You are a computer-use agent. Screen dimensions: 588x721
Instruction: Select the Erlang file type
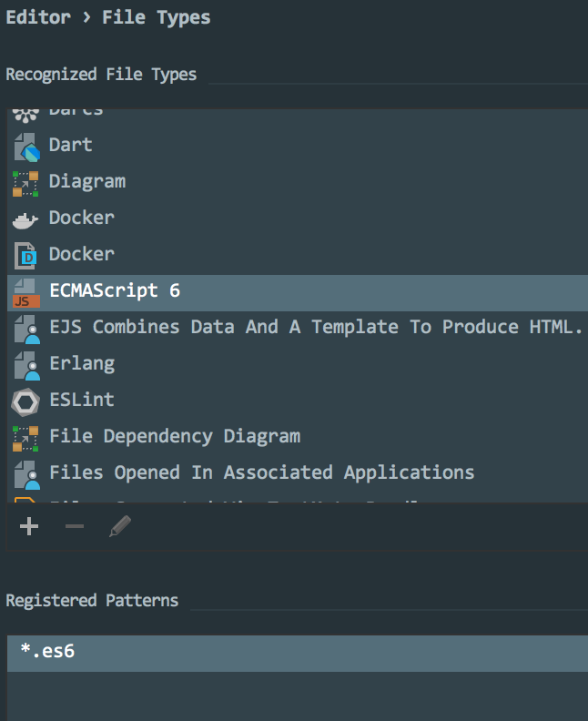click(x=82, y=363)
